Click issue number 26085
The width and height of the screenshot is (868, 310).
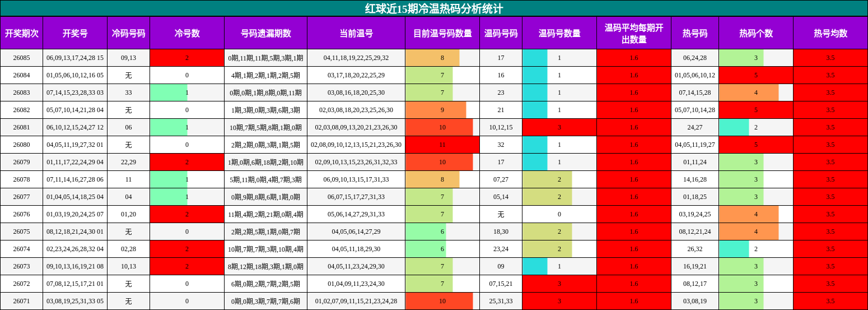[21, 58]
